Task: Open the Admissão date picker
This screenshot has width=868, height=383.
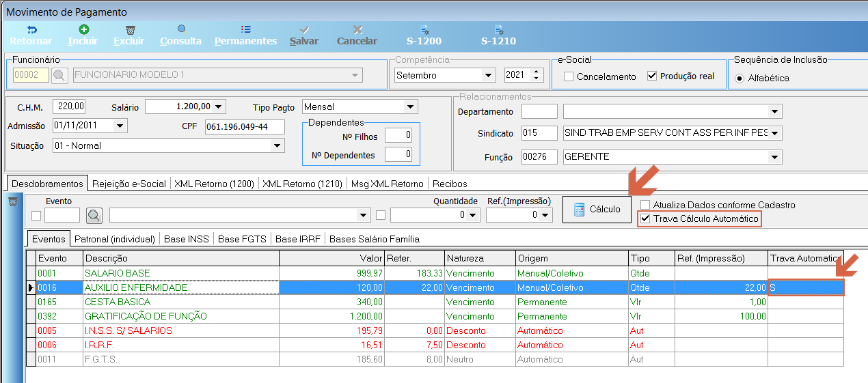Action: pyautogui.click(x=120, y=126)
